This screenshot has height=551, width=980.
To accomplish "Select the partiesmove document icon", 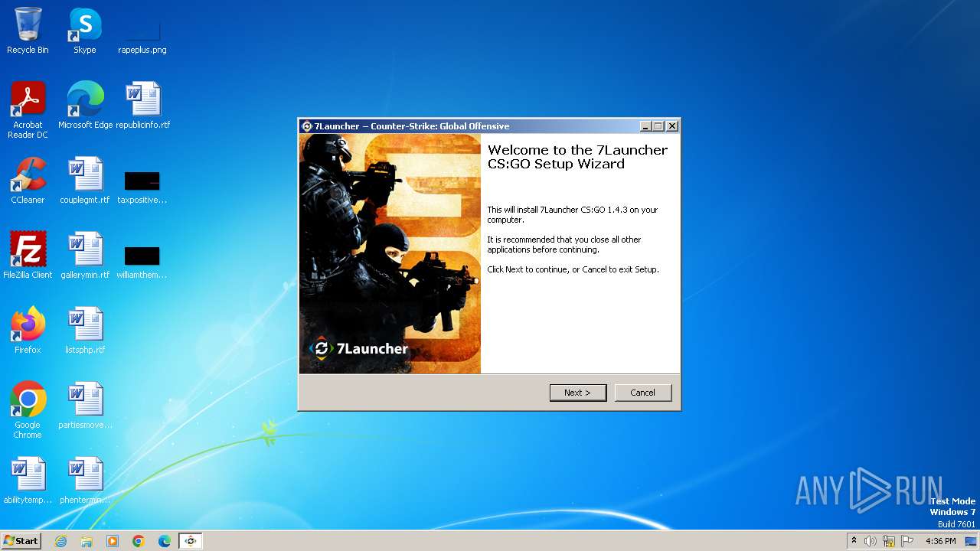I will [85, 406].
